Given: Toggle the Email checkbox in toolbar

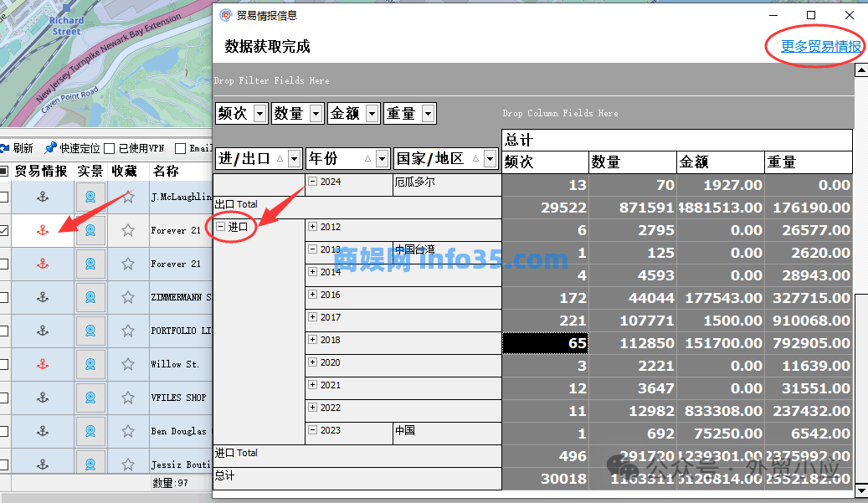Looking at the screenshot, I should (180, 148).
